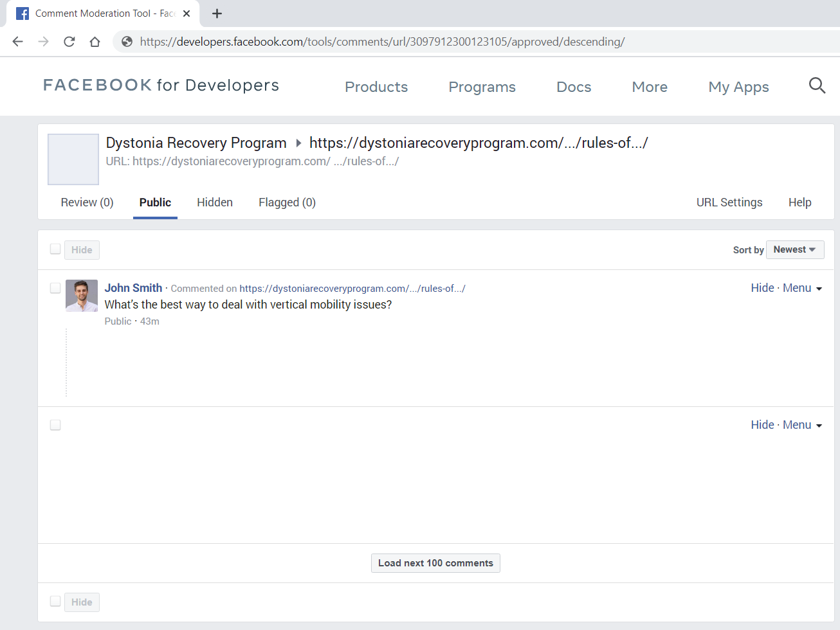The width and height of the screenshot is (840, 630).
Task: Select John Smith's comment checkbox
Action: [55, 288]
